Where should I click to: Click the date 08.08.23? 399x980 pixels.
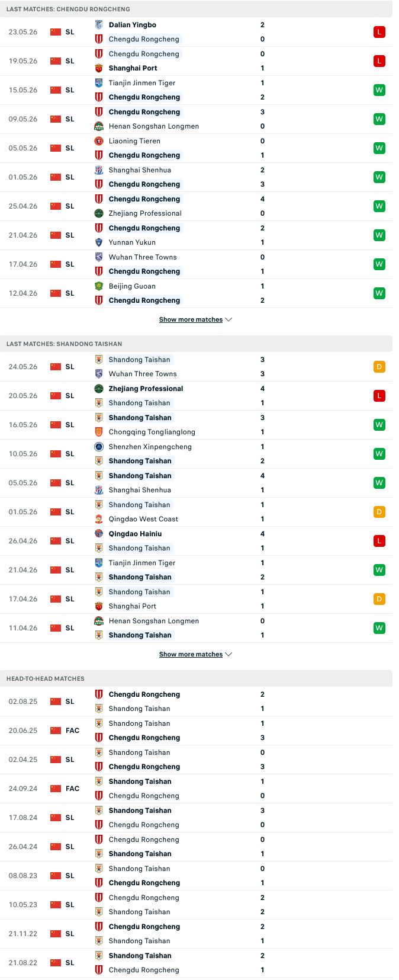(23, 876)
